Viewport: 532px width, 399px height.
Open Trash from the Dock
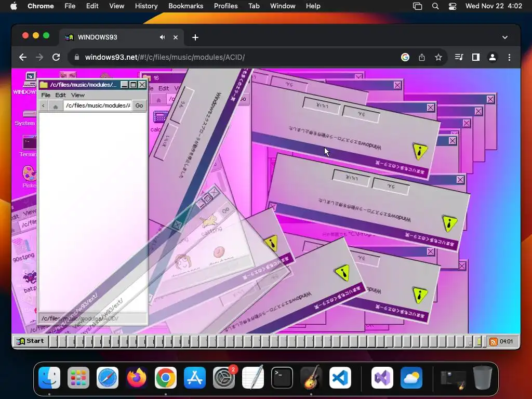click(483, 378)
